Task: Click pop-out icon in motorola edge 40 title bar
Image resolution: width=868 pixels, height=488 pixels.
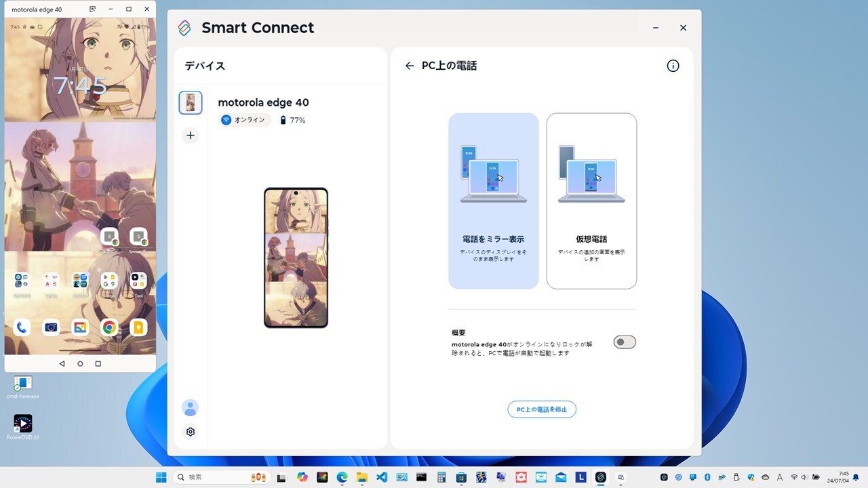Action: coord(92,9)
